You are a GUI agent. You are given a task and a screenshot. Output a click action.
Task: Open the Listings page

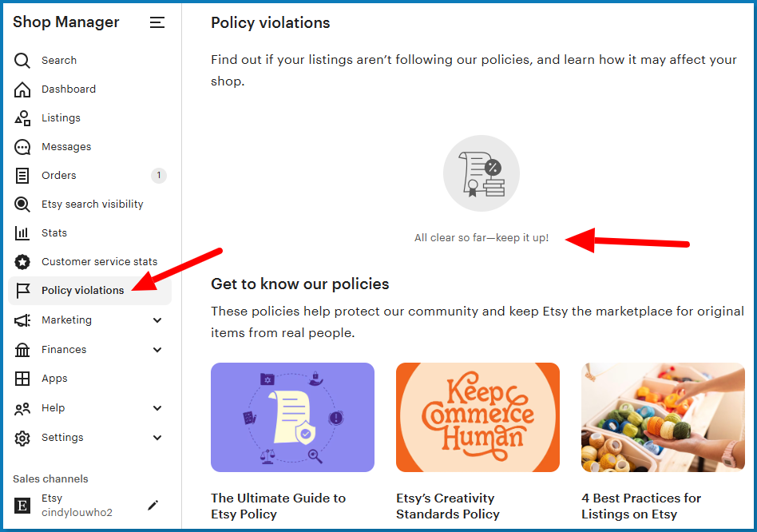point(61,117)
